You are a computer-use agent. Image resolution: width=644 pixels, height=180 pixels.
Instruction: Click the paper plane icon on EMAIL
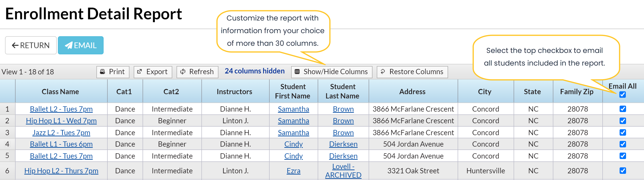click(x=68, y=45)
